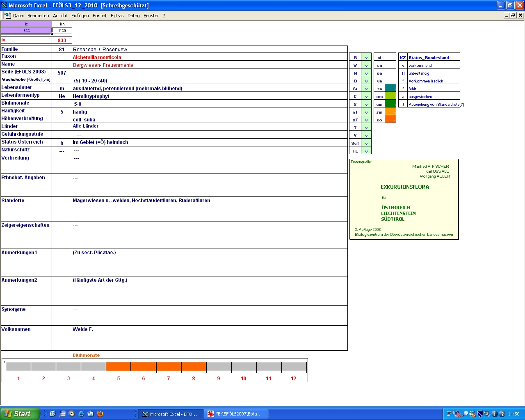Open Internet Explorer from quick launch

[81, 414]
